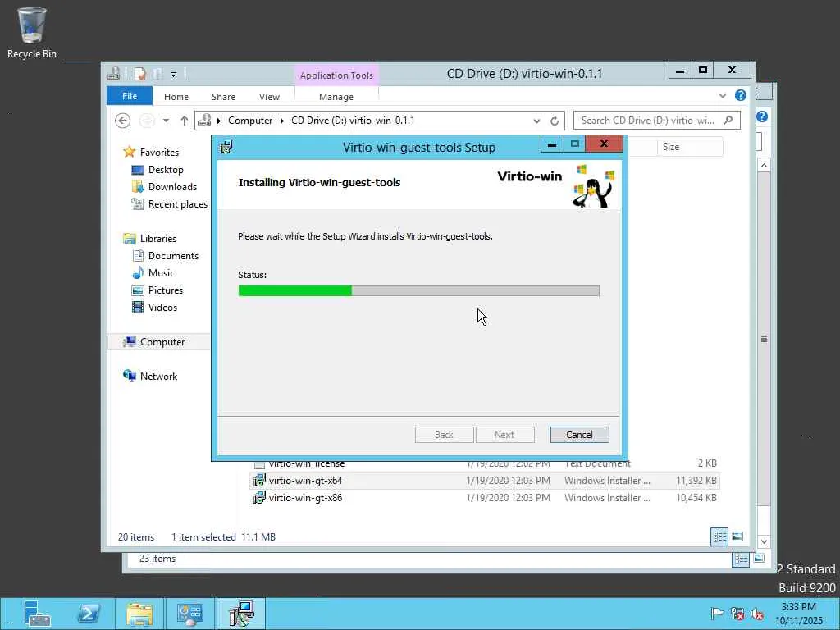Open the Desktop favorite folder
Viewport: 840px width, 630px height.
[166, 169]
